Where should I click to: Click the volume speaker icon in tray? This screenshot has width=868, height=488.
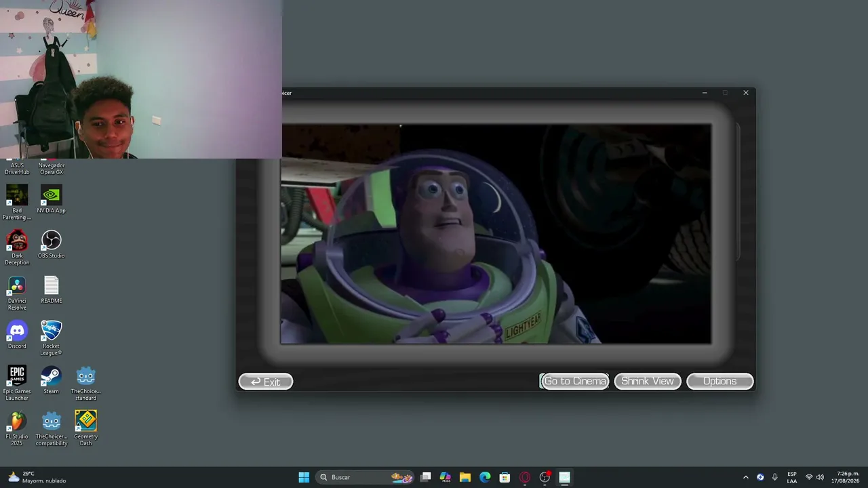pyautogui.click(x=820, y=477)
